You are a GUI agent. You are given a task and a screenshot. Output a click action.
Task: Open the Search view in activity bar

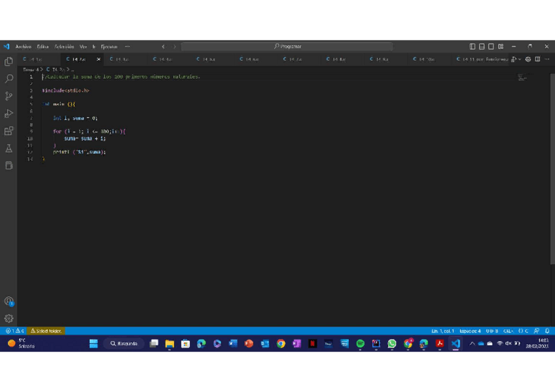tap(9, 79)
